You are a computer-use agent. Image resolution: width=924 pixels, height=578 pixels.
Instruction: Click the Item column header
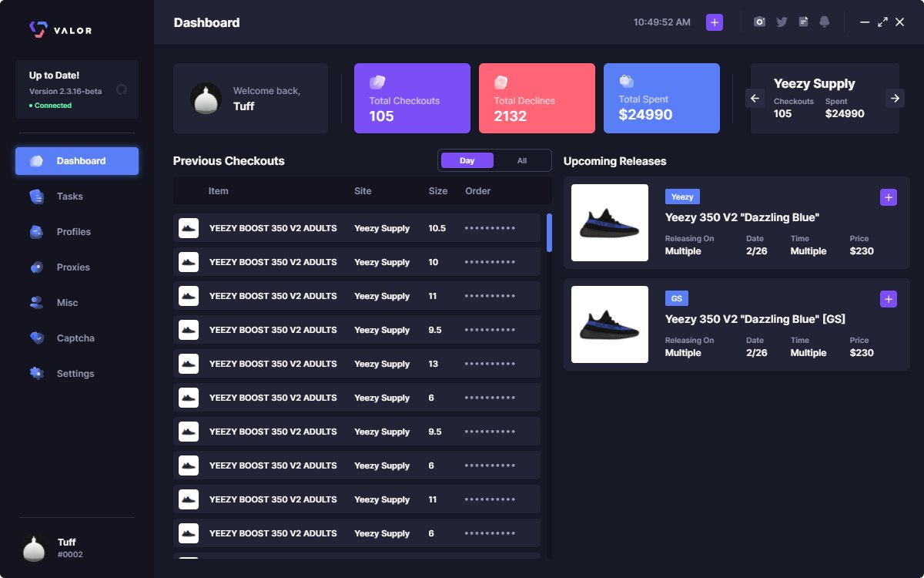pos(218,191)
